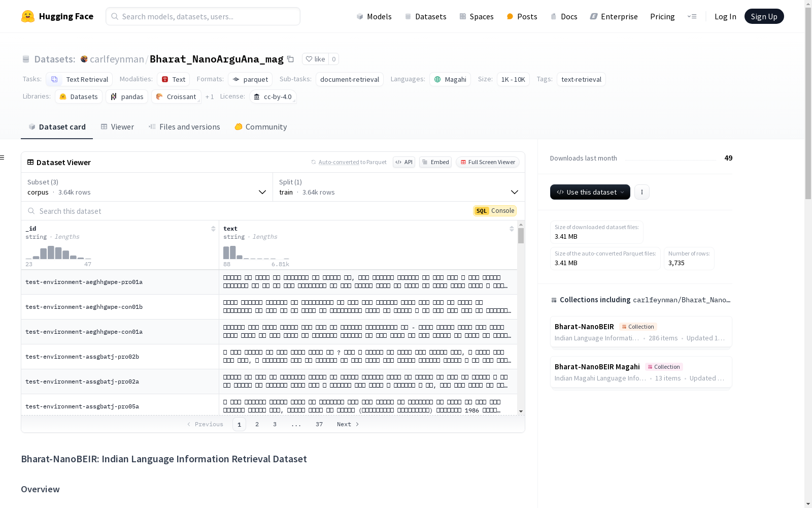Copy dataset name with copy icon
This screenshot has width=812, height=508.
tap(290, 59)
